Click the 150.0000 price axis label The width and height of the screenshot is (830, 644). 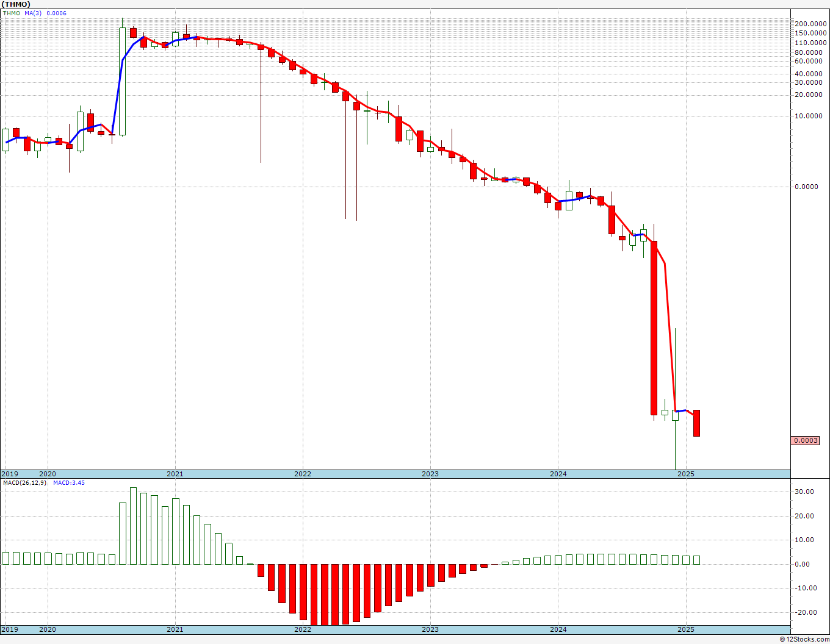810,33
